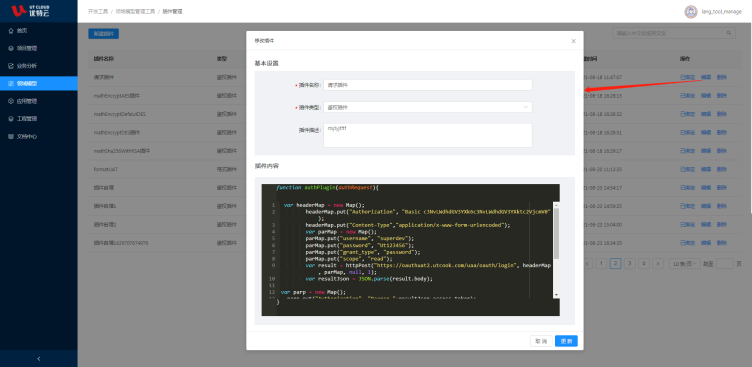The height and width of the screenshot is (367, 752).
Task: Click the 项目管理 sidebar icon
Action: coord(11,48)
